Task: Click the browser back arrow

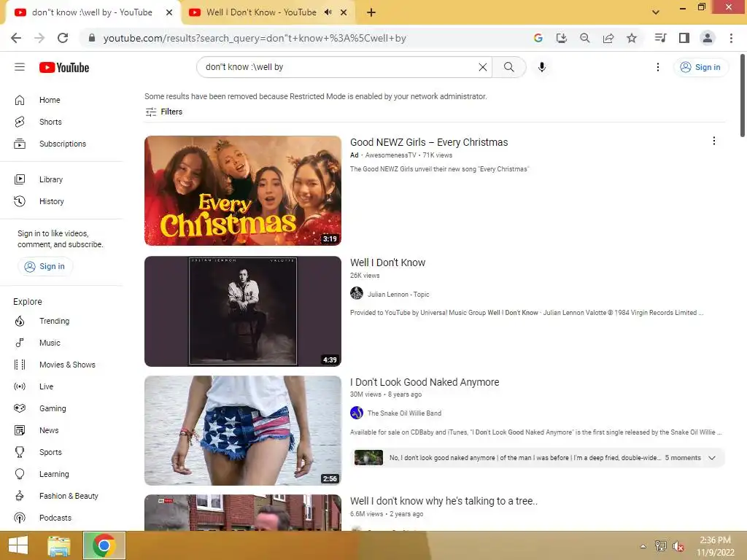Action: point(16,38)
